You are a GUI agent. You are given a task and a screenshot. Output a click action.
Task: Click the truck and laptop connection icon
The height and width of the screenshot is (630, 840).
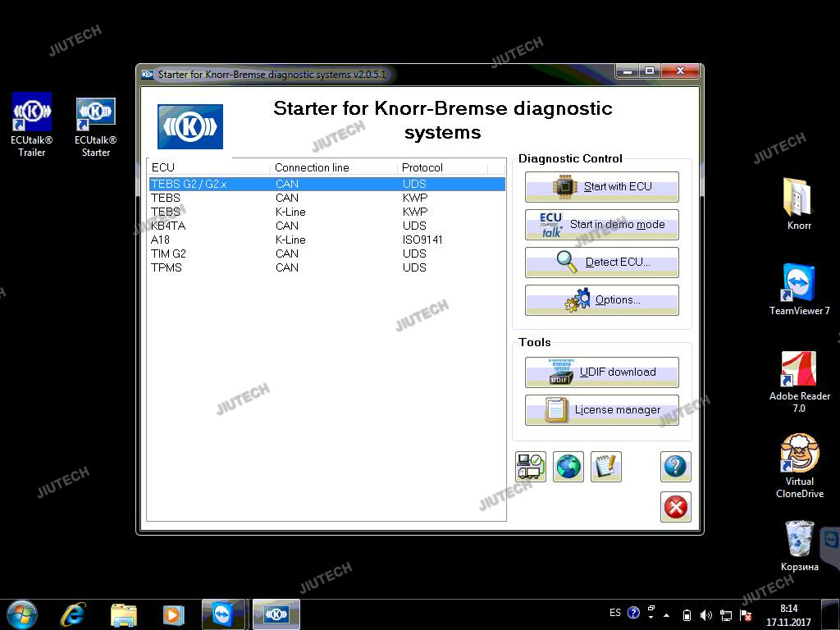click(x=530, y=467)
